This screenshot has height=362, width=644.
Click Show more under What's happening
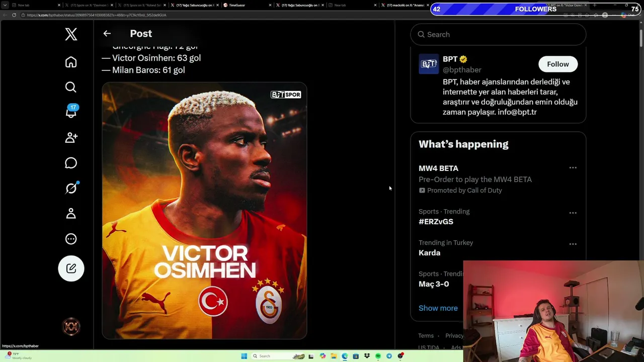pyautogui.click(x=438, y=308)
